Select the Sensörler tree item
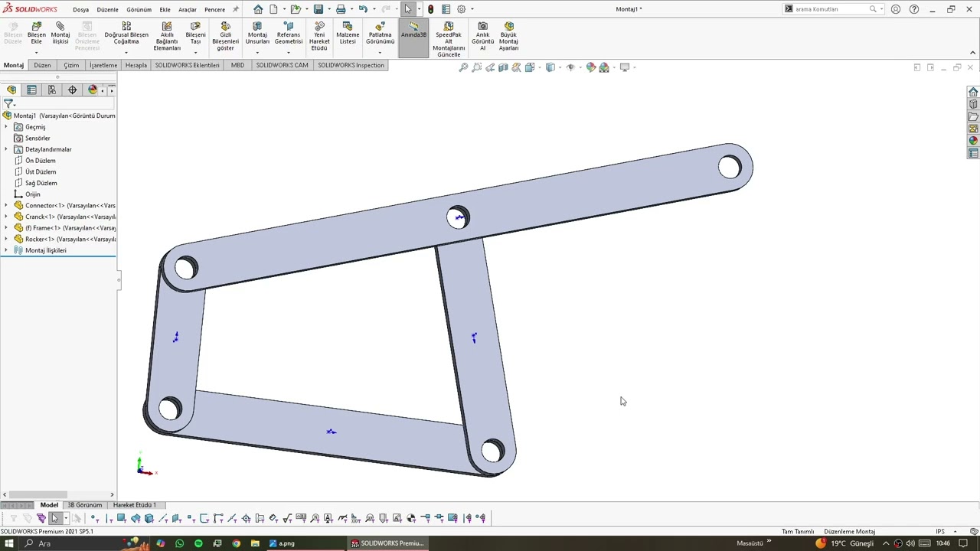 (x=37, y=139)
